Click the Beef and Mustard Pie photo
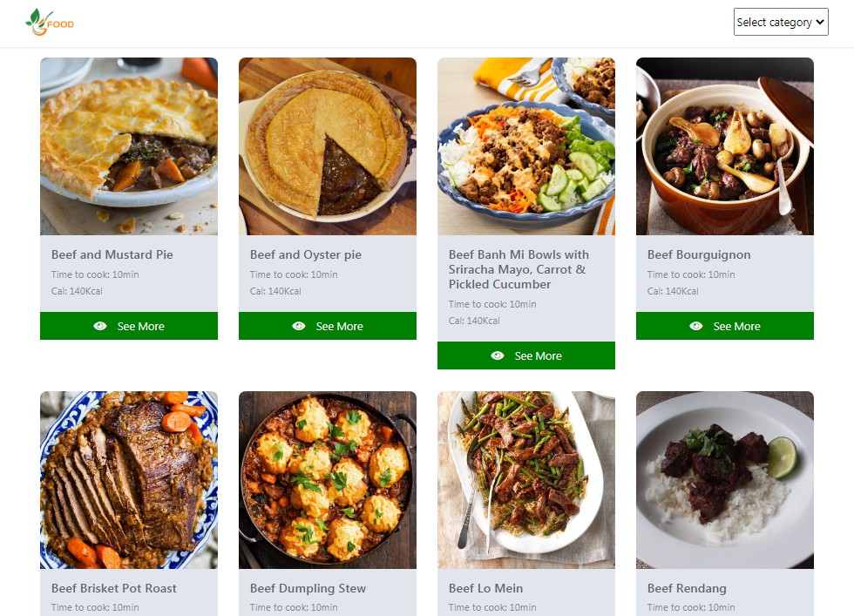 tap(128, 146)
